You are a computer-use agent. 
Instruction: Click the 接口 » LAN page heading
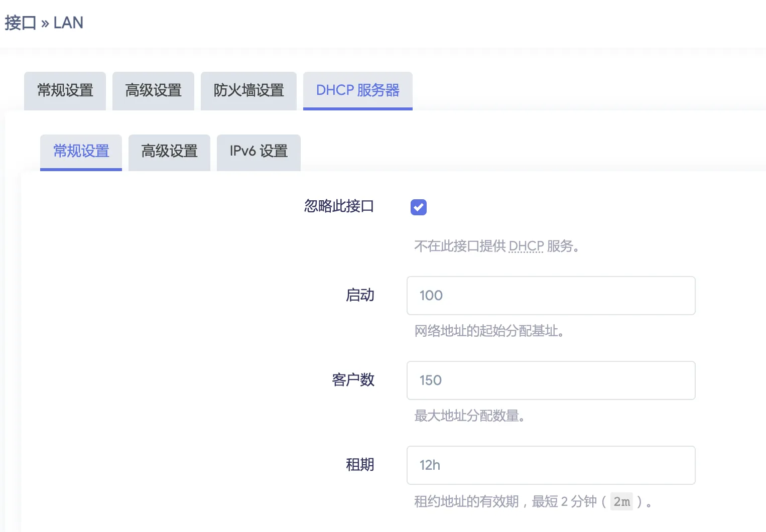[x=44, y=23]
